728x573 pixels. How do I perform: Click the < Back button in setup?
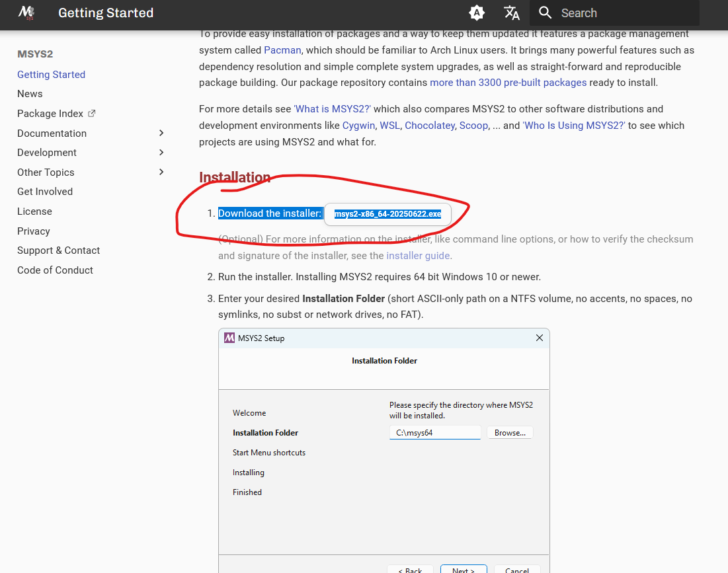coord(410,569)
